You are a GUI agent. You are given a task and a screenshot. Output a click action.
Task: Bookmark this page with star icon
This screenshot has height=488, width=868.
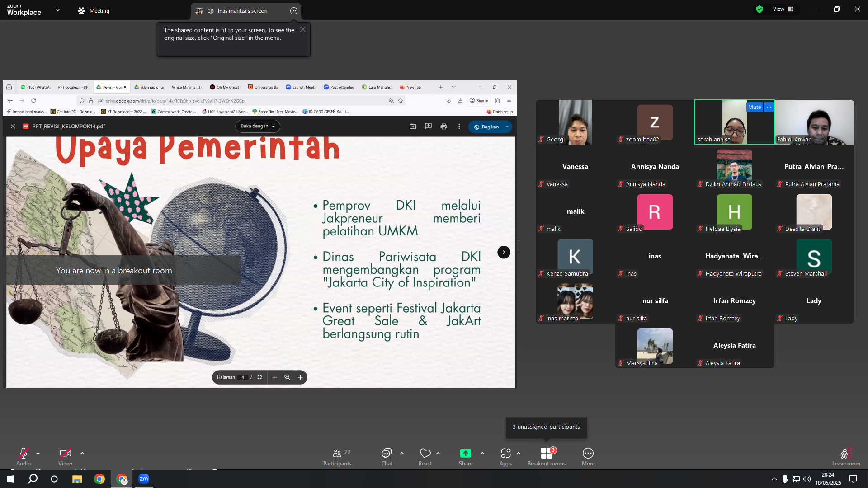401,101
